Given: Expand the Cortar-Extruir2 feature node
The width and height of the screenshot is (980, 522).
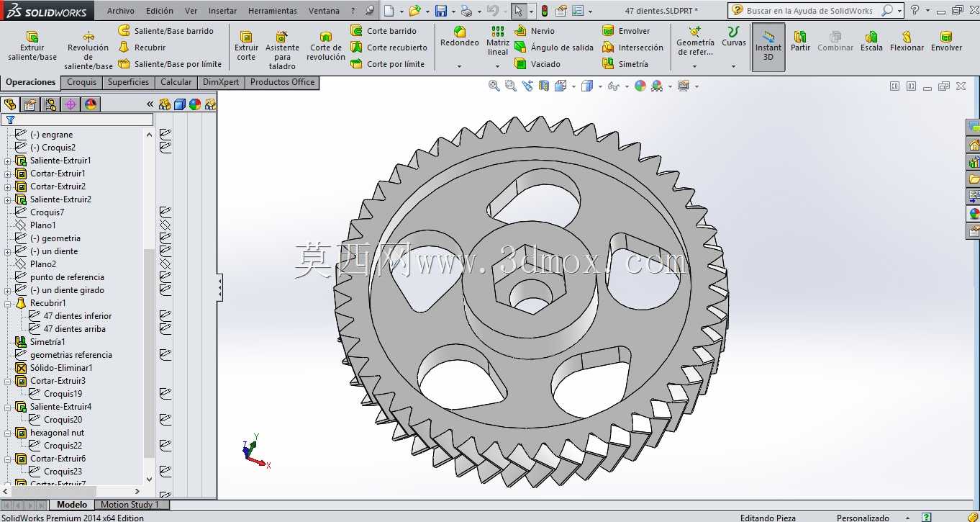Looking at the screenshot, I should [x=8, y=186].
